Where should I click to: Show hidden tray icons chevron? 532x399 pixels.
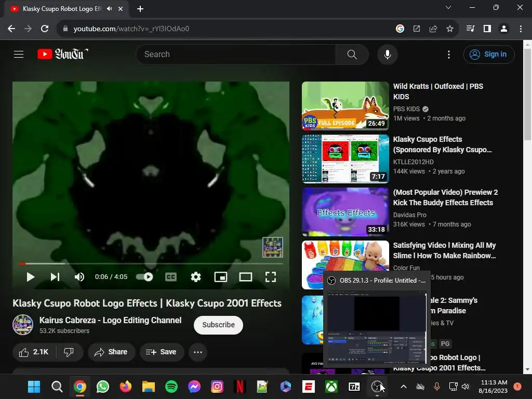point(404,387)
